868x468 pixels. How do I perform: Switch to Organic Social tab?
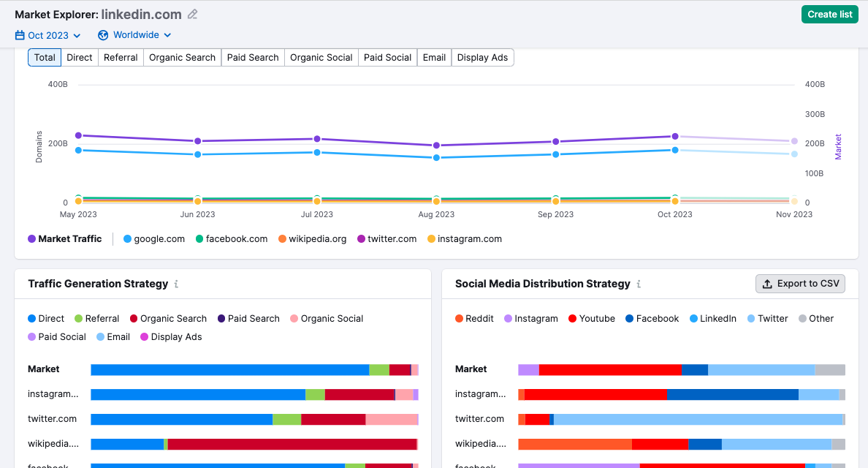click(x=321, y=58)
